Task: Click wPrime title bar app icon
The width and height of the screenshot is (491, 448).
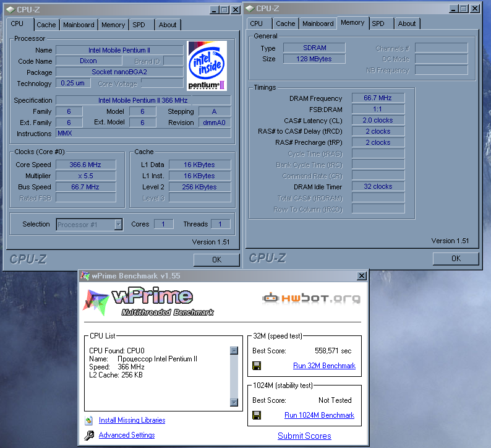Action: coord(85,276)
